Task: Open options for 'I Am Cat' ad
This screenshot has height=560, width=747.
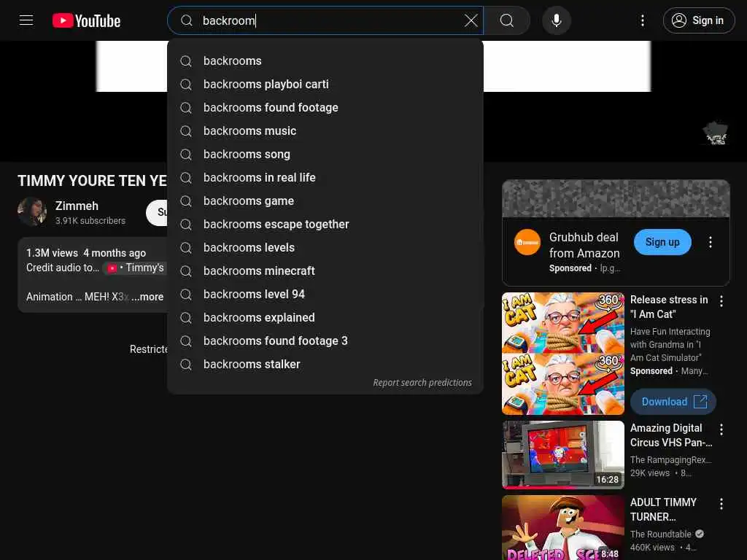Action: tap(721, 301)
